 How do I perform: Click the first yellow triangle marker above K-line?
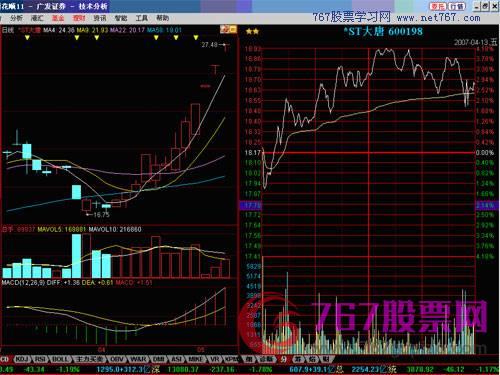(27, 38)
